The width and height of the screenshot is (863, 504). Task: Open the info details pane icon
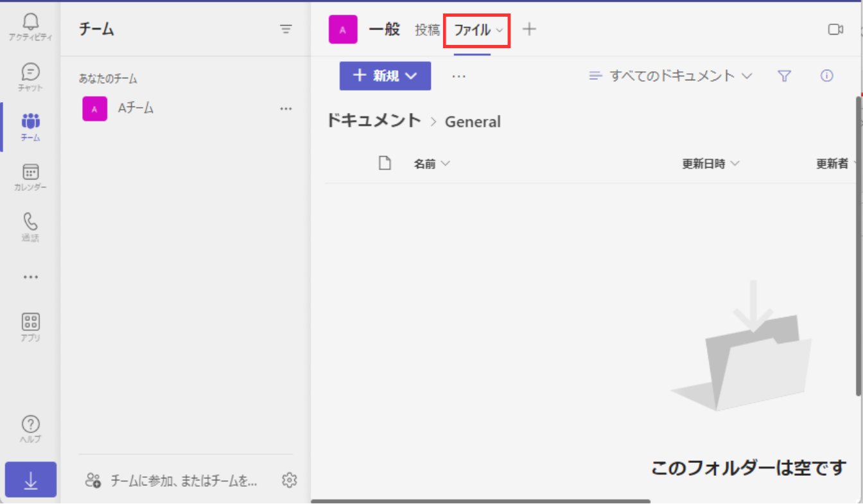pos(827,76)
